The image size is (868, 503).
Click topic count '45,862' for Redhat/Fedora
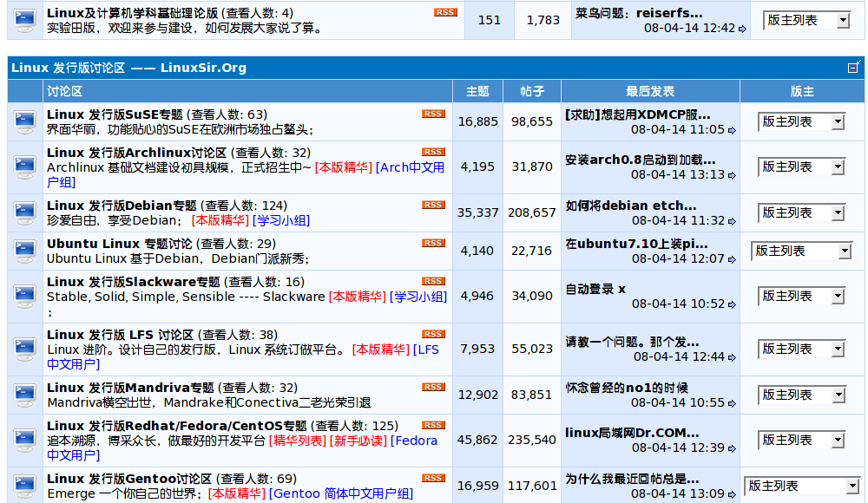477,440
